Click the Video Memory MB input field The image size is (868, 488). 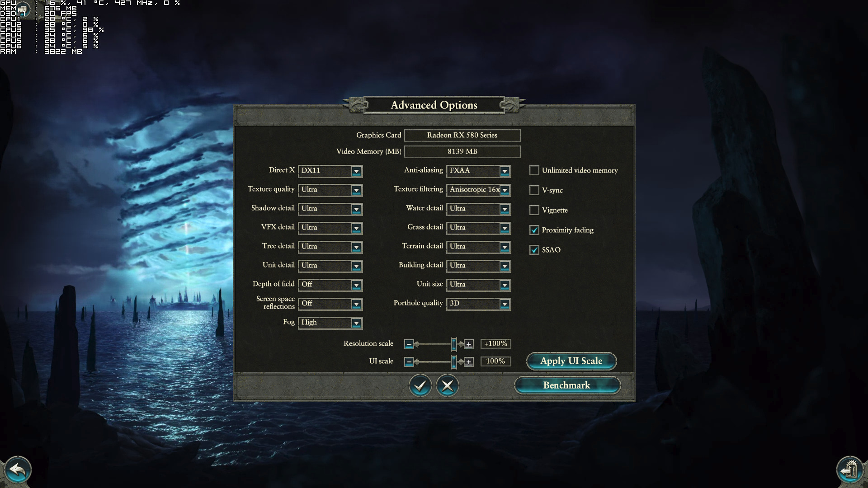pos(462,151)
